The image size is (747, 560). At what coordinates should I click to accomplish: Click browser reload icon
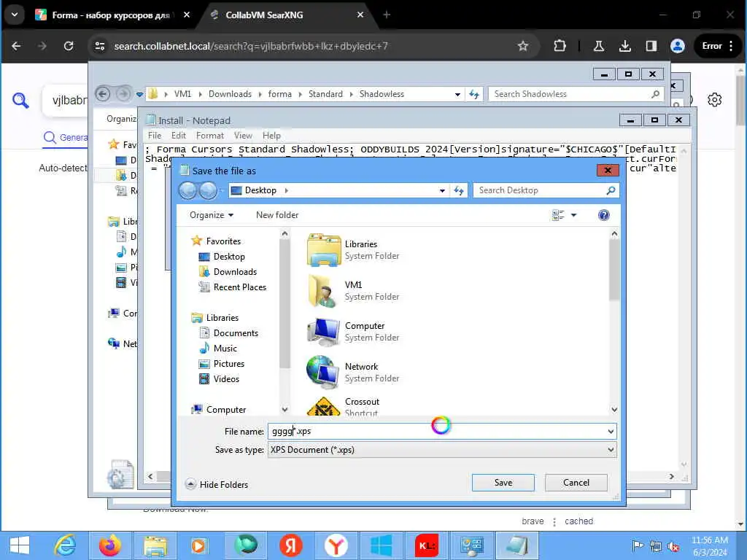click(x=69, y=46)
